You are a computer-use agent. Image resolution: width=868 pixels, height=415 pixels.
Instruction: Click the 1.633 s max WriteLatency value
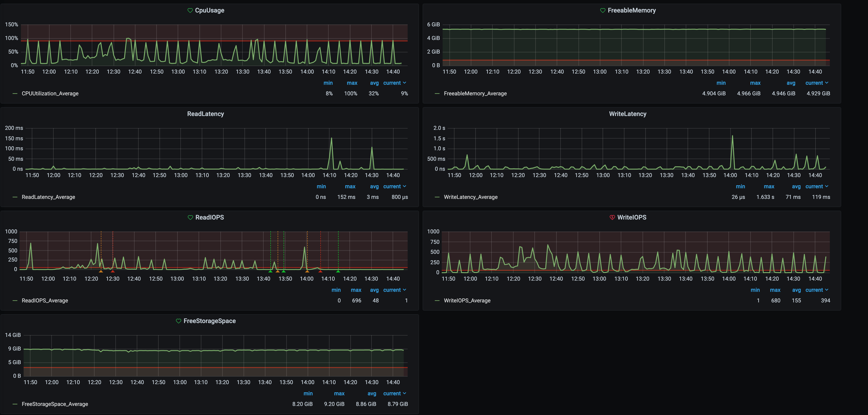[765, 197]
